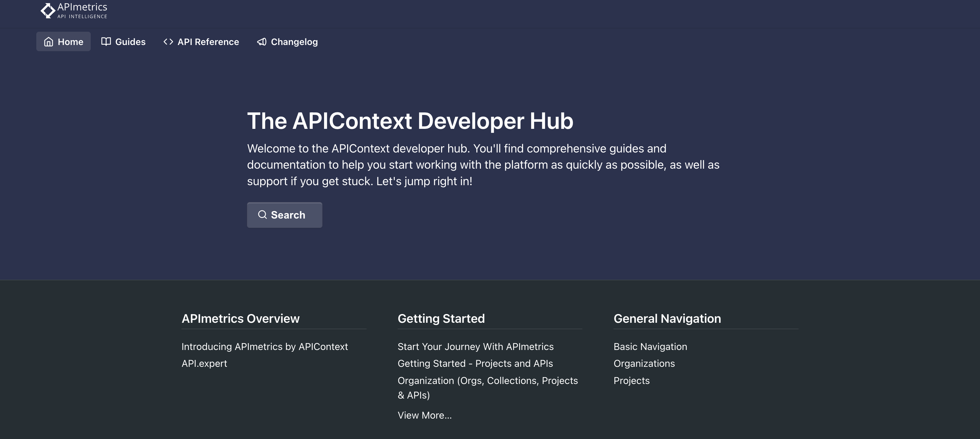Switch to API Reference tab

201,42
